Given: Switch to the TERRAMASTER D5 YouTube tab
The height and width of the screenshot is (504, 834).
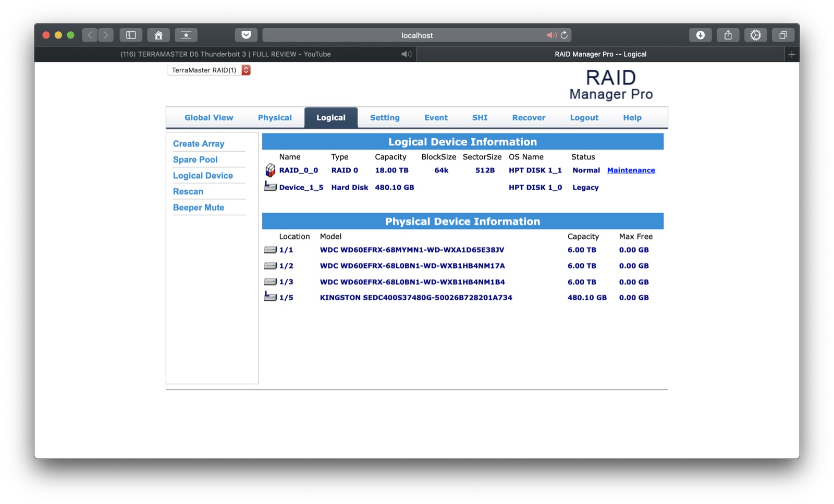Looking at the screenshot, I should [x=226, y=54].
